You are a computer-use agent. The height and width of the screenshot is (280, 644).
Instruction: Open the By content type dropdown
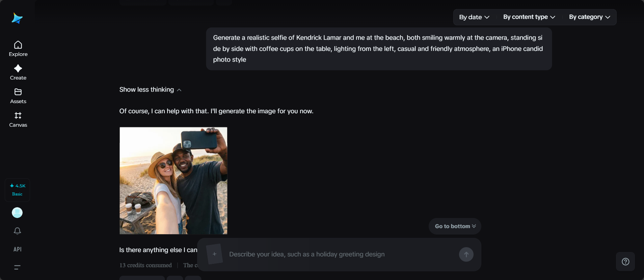529,17
